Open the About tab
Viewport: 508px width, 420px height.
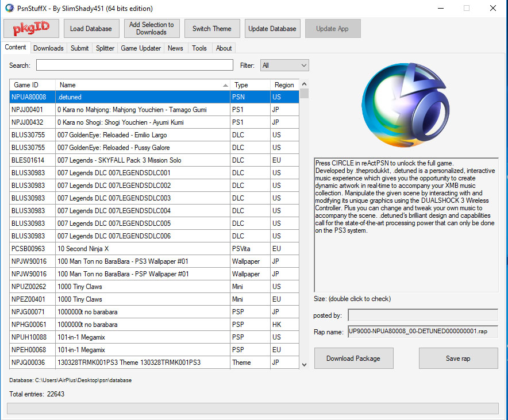[224, 48]
